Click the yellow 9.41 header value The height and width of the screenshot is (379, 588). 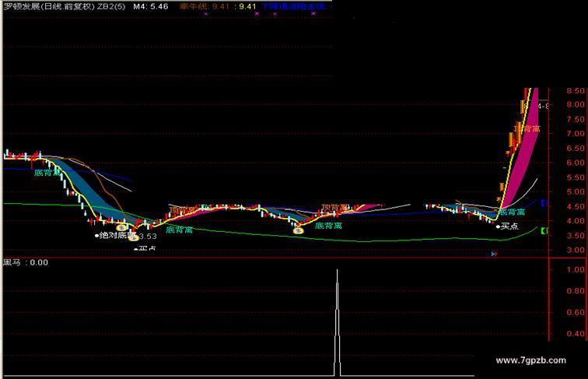pyautogui.click(x=247, y=6)
